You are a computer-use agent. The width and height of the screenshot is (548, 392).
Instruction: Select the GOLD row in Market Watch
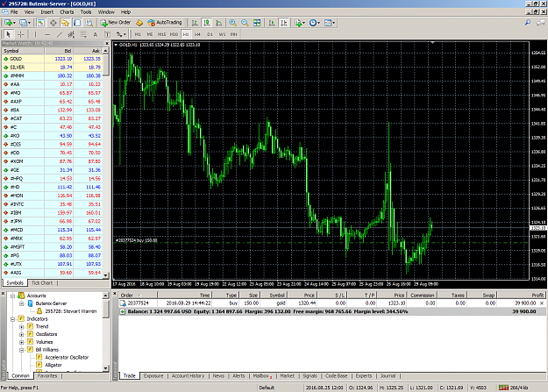click(x=53, y=59)
